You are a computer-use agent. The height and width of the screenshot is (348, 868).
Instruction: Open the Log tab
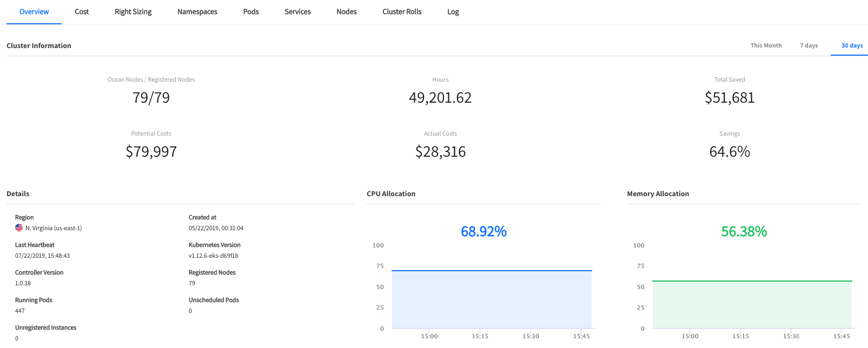coord(453,12)
